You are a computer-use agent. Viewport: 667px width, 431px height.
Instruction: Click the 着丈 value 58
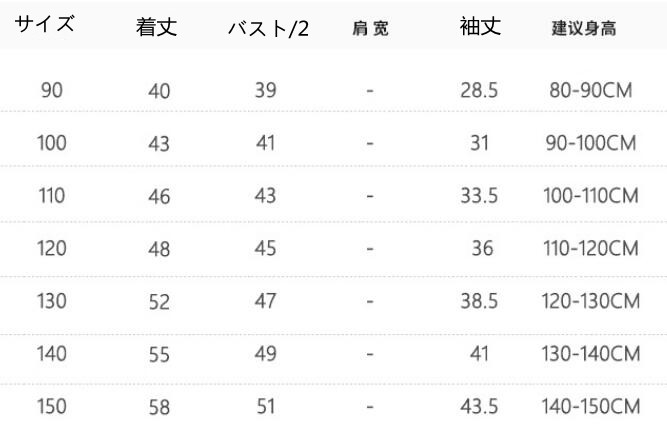coord(159,407)
